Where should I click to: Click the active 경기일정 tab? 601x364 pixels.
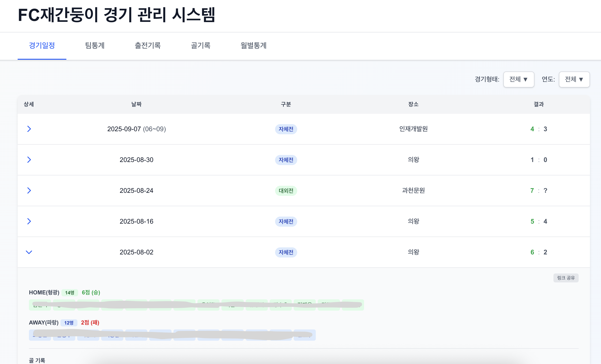point(42,46)
